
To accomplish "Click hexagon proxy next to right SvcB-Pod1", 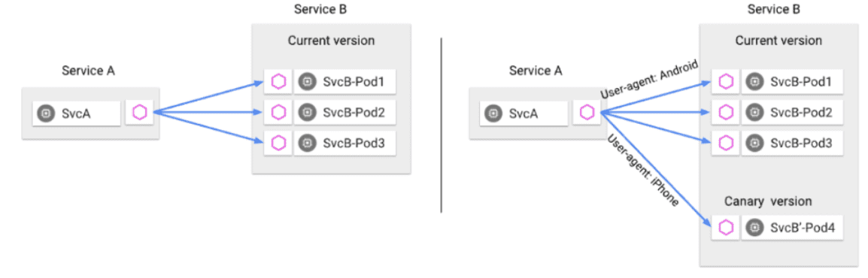I will 725,83.
